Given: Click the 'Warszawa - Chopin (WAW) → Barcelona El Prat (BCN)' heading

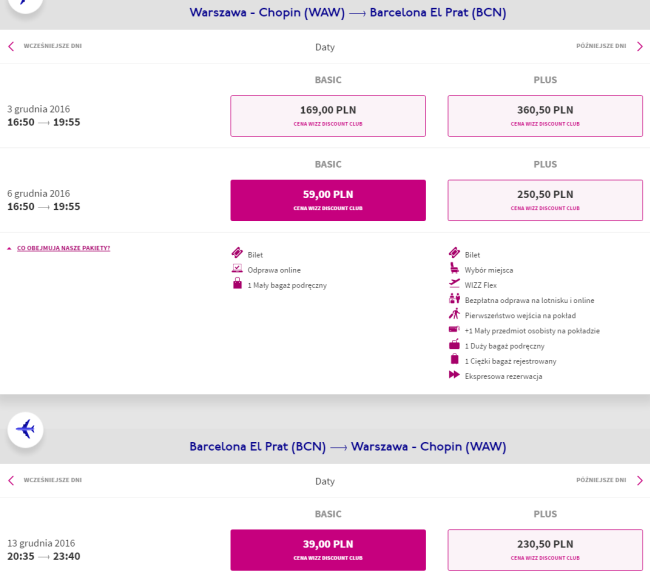Looking at the screenshot, I should tap(348, 12).
